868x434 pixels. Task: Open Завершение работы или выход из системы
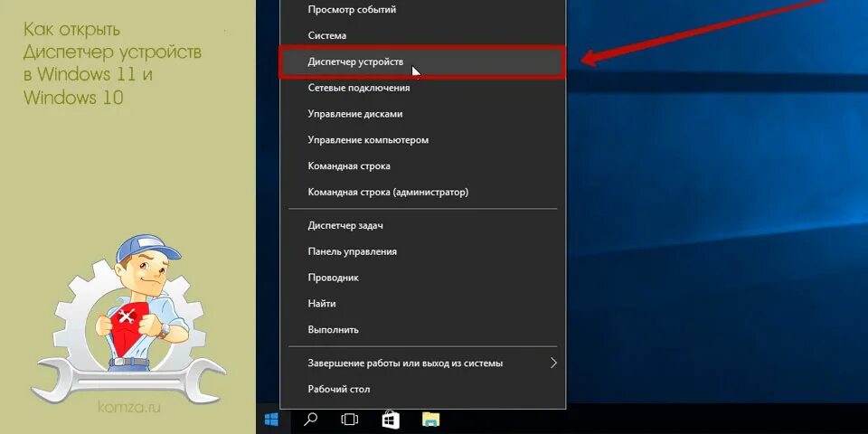pos(423,363)
